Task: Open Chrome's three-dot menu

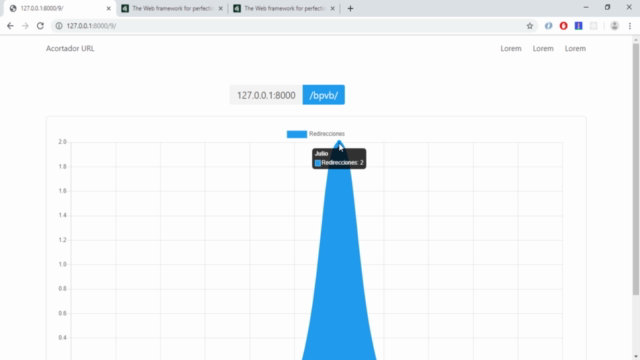Action: tap(630, 26)
